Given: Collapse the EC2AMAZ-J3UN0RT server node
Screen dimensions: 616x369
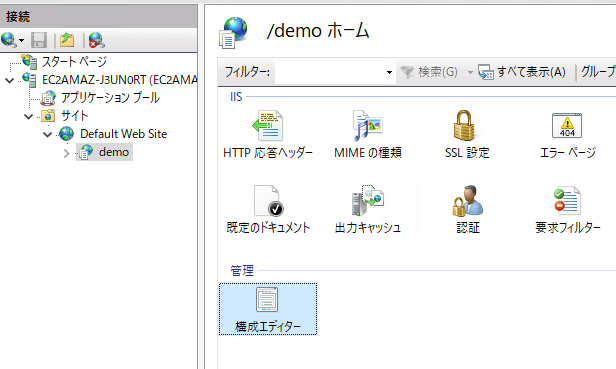Looking at the screenshot, I should click(x=9, y=80).
